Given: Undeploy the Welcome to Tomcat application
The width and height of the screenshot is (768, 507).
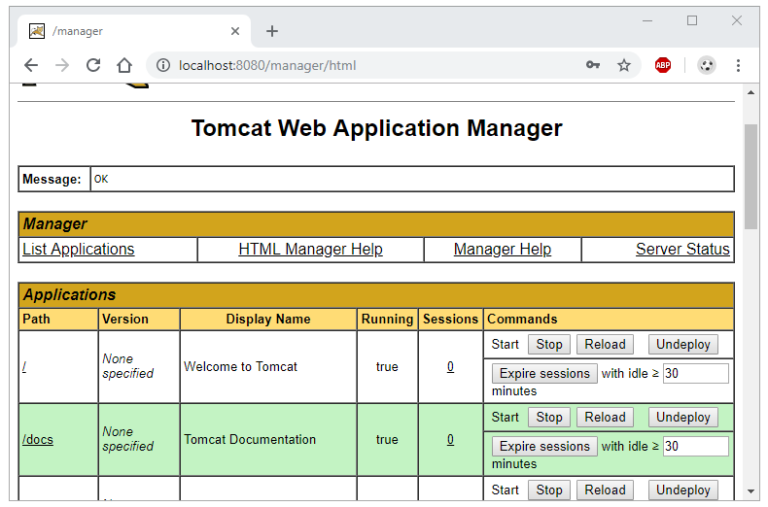Looking at the screenshot, I should click(x=683, y=345).
